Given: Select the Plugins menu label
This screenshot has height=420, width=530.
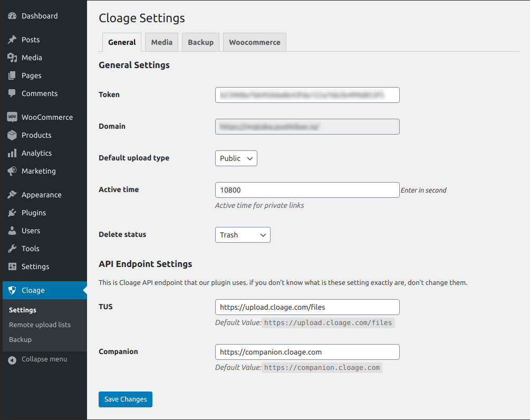Looking at the screenshot, I should tap(33, 212).
